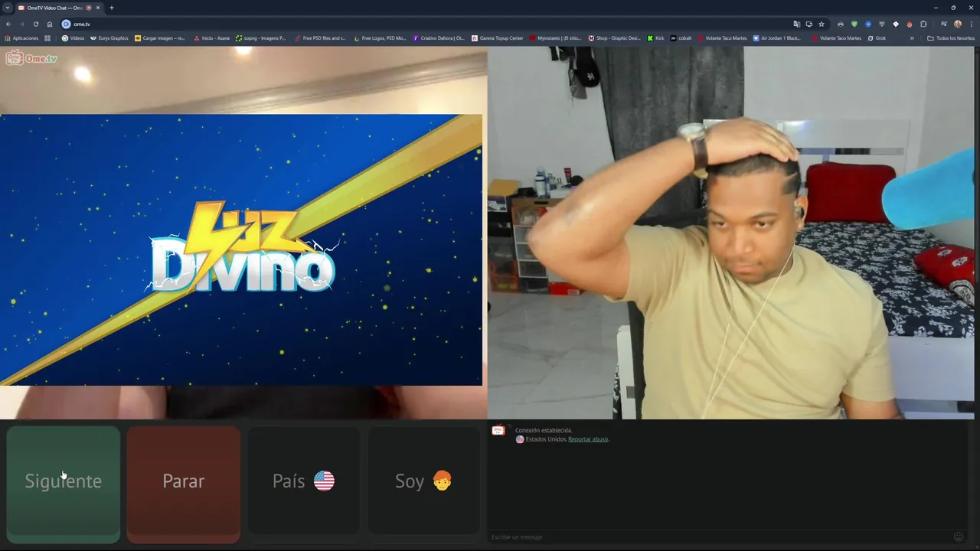Open the emoji picker in message box
980x551 pixels.
click(958, 537)
